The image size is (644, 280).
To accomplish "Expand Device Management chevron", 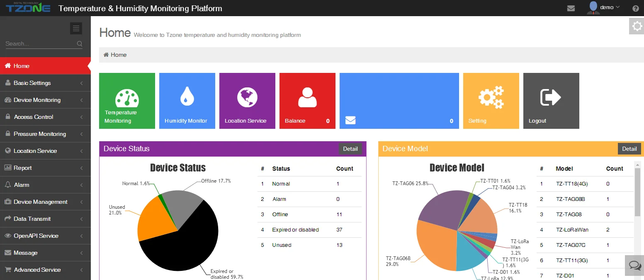I will (x=82, y=202).
